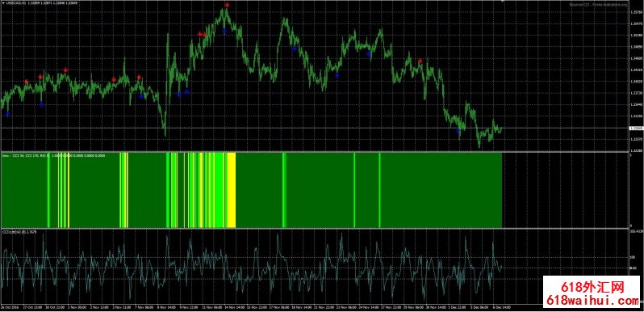The image size is (644, 312).
Task: Select the red sell arrow above the highest peak
Action: pyautogui.click(x=227, y=5)
